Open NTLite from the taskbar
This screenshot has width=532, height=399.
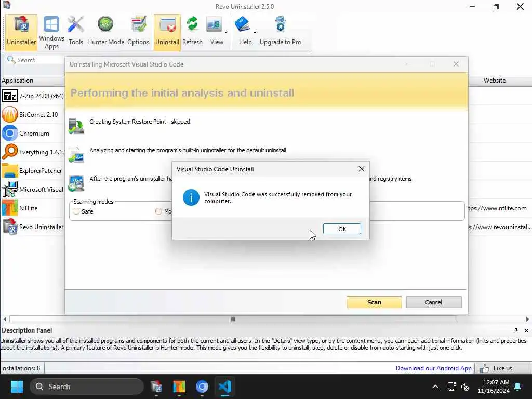tap(179, 387)
